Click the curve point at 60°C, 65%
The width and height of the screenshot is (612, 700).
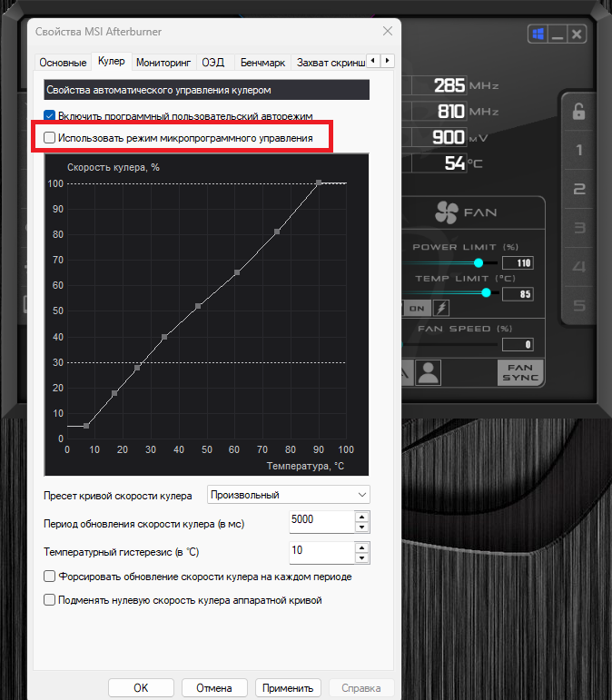237,272
